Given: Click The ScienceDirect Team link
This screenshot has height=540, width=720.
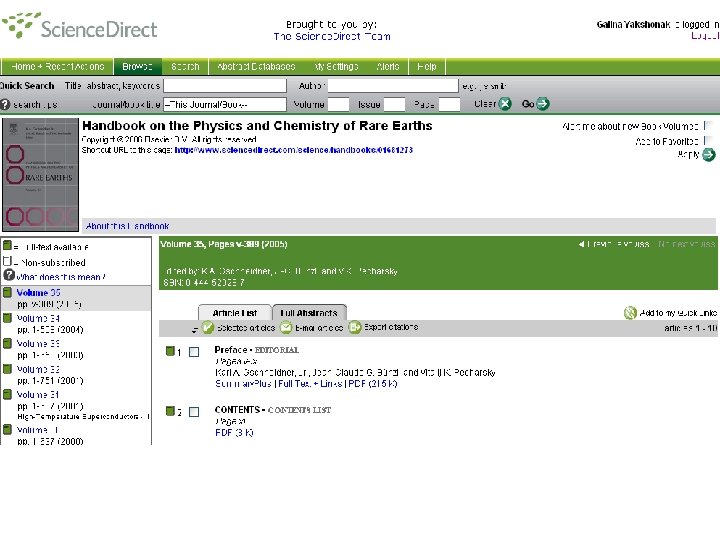Looking at the screenshot, I should pyautogui.click(x=332, y=36).
